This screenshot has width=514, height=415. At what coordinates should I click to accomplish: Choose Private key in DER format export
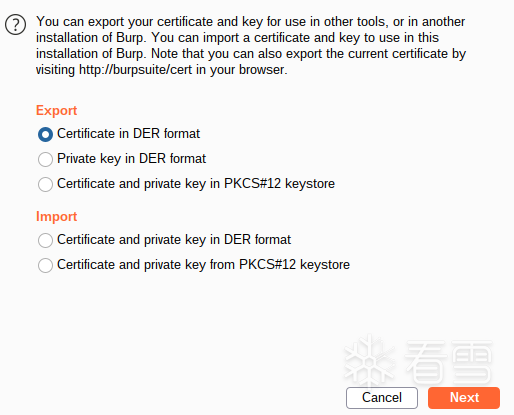tap(45, 159)
